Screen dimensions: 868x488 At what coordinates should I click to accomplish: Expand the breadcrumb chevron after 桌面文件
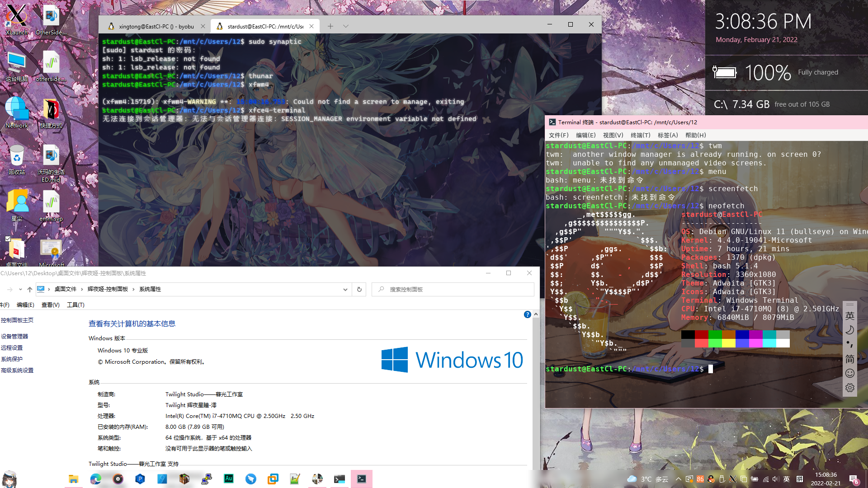[82, 289]
